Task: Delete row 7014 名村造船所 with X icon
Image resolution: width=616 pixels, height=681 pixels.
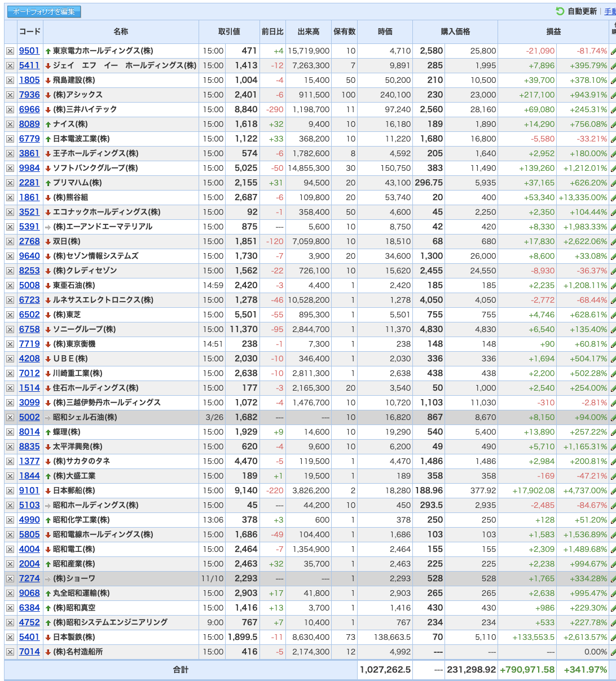Action: point(10,652)
